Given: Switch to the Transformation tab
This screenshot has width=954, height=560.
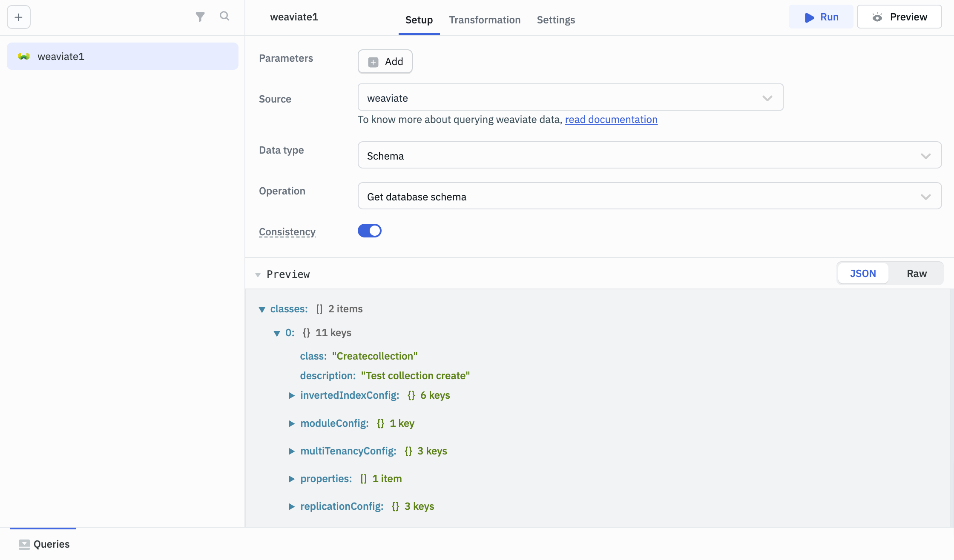Looking at the screenshot, I should (x=485, y=20).
